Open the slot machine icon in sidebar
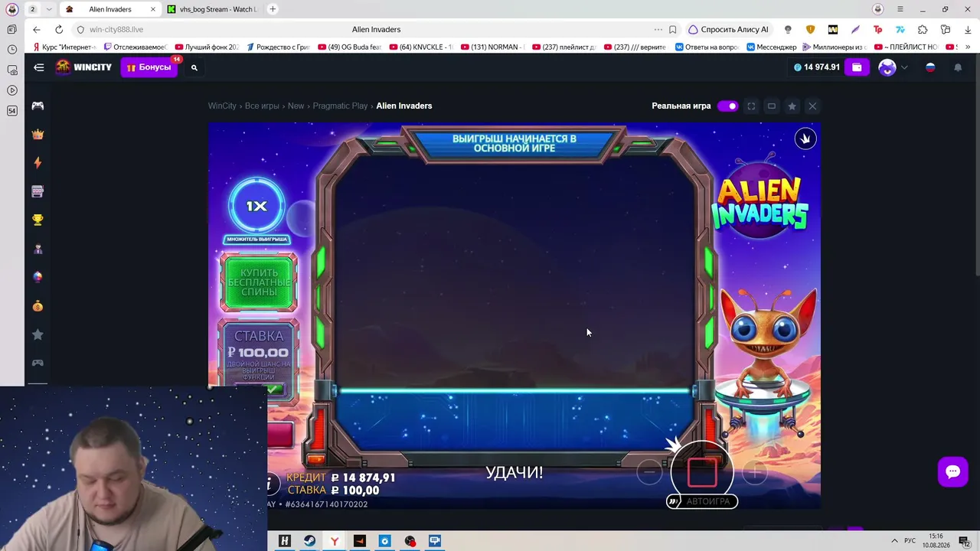The width and height of the screenshot is (980, 551). 38,191
